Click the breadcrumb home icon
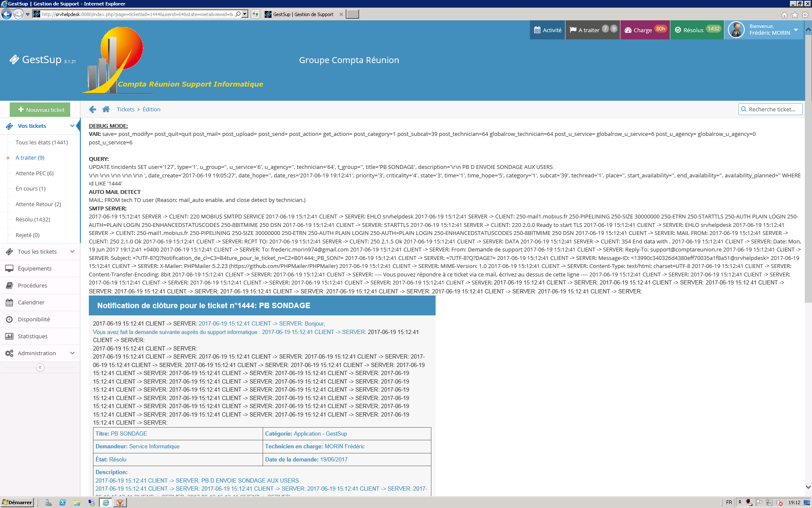 coord(106,109)
